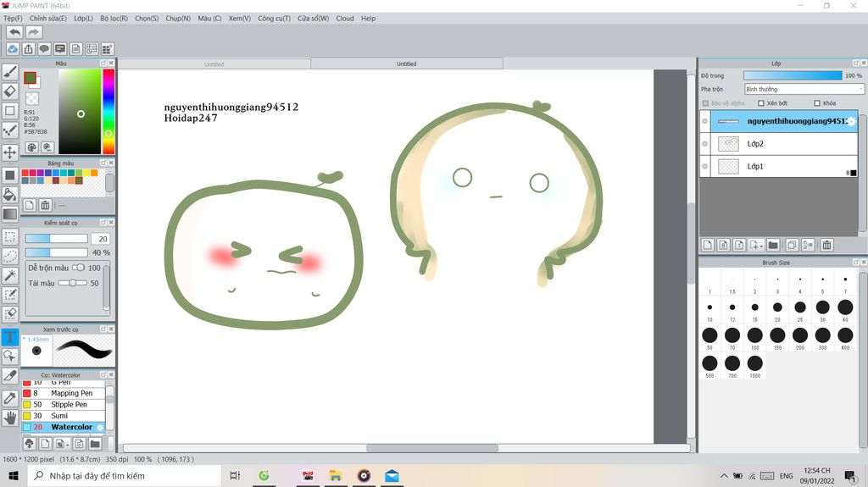The image size is (868, 487).
Task: Select layer Lớp2 in layer list
Action: 778,144
